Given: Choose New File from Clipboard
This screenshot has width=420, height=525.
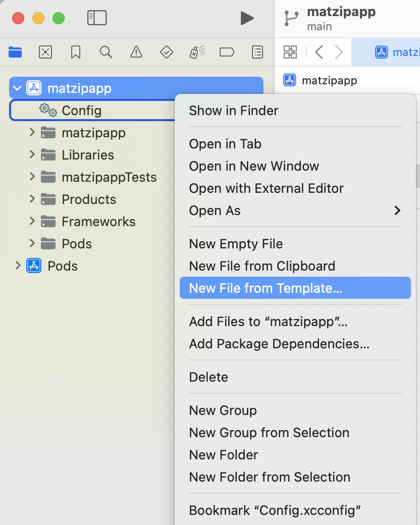Looking at the screenshot, I should 295,266.
